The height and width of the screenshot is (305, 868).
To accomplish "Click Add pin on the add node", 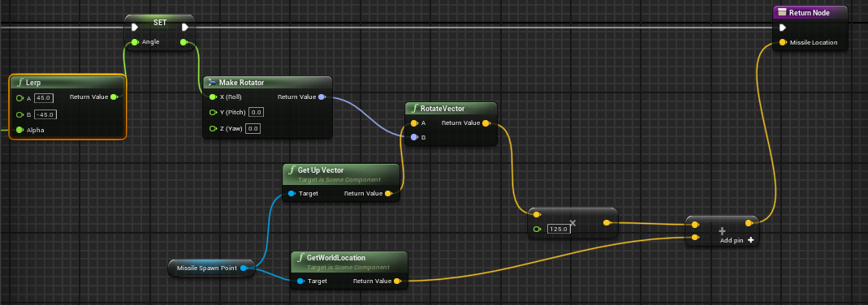I will 736,240.
